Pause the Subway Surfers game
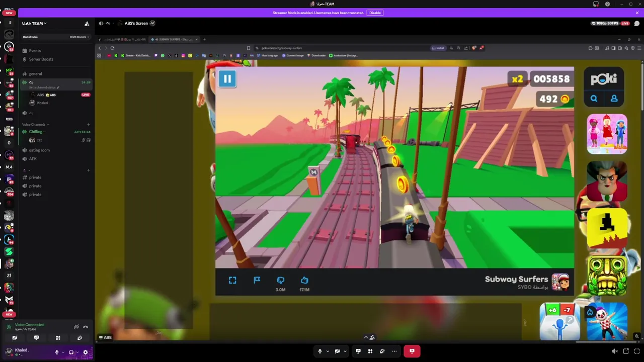The width and height of the screenshot is (644, 362). tap(227, 79)
